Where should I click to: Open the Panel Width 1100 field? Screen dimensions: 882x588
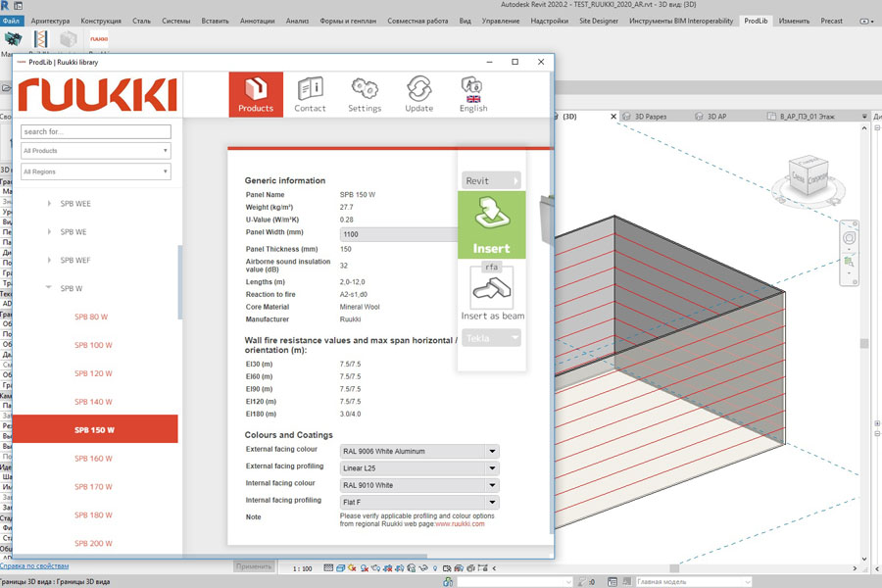[398, 234]
